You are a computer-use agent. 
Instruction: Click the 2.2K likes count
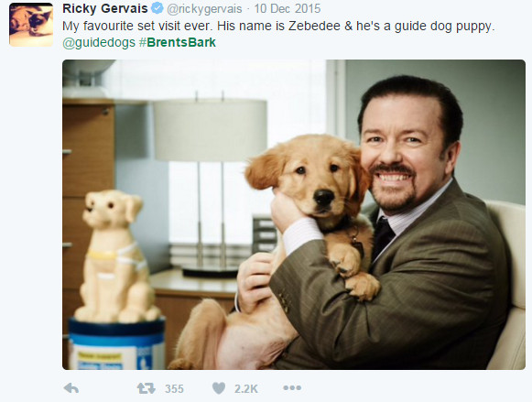[x=246, y=388]
